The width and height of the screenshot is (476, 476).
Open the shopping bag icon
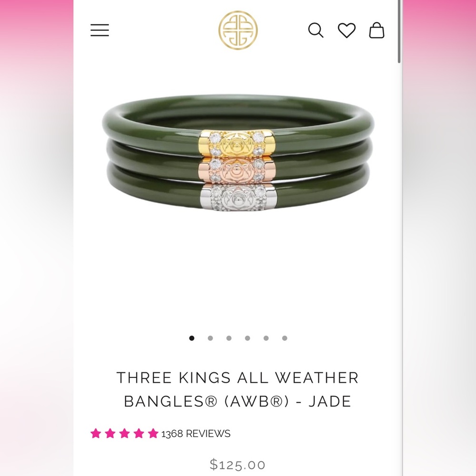point(377,30)
